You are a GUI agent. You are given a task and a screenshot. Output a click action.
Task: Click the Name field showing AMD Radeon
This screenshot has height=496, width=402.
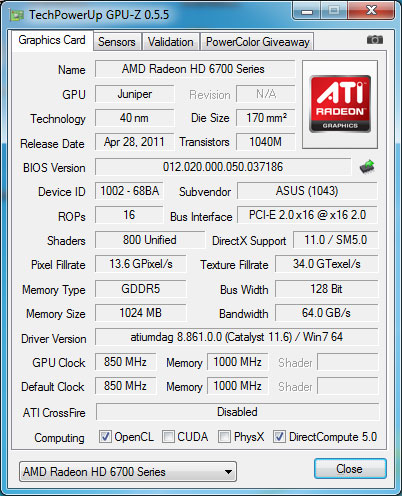click(x=195, y=69)
